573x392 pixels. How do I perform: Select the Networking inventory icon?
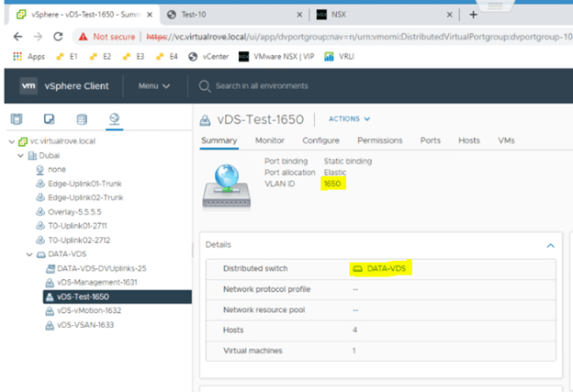[113, 119]
